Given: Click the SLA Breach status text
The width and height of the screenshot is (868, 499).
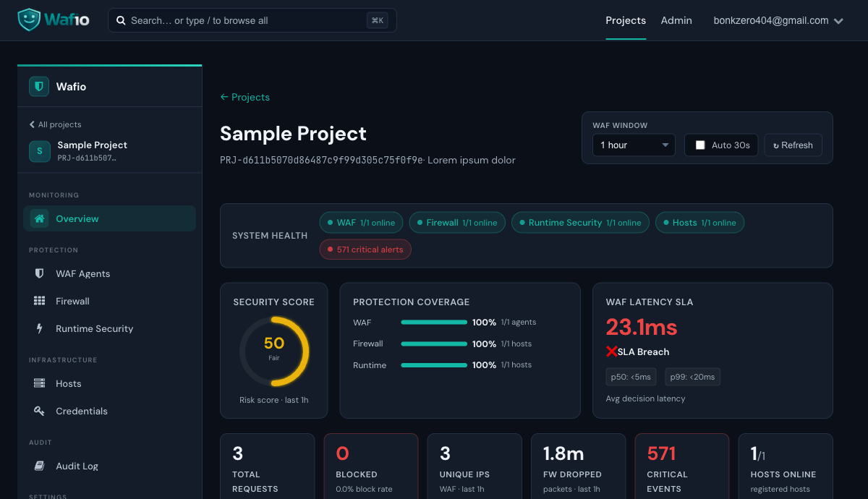Looking at the screenshot, I should point(643,351).
